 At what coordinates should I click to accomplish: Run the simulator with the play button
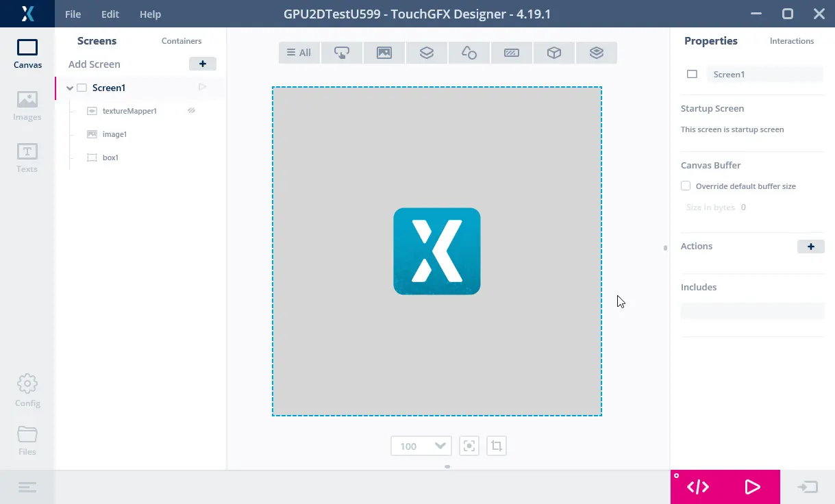click(x=752, y=487)
